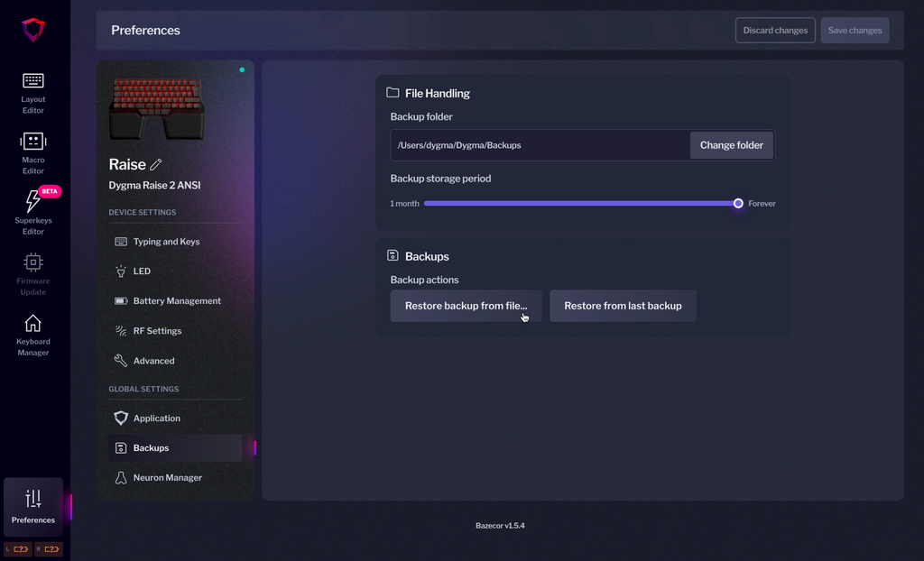Click the pencil icon beside Raise

pos(156,165)
